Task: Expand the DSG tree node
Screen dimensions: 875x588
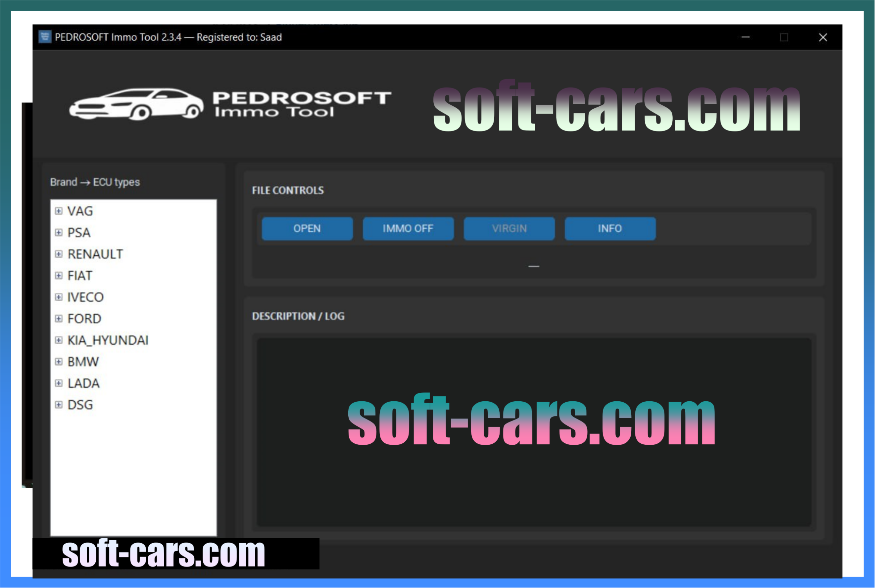Action: (59, 405)
